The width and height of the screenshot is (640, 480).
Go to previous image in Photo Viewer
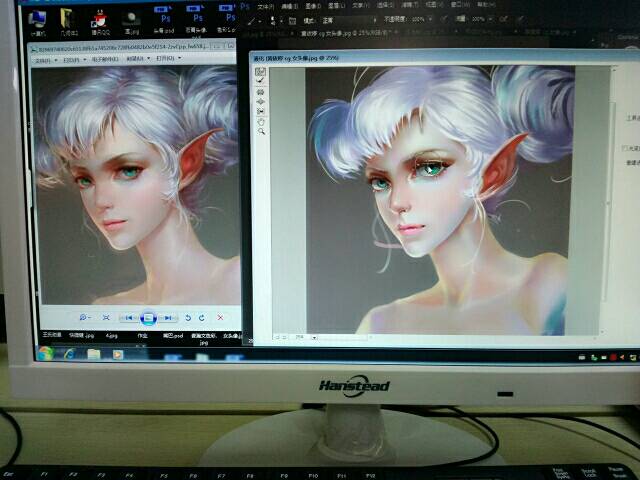(x=129, y=318)
